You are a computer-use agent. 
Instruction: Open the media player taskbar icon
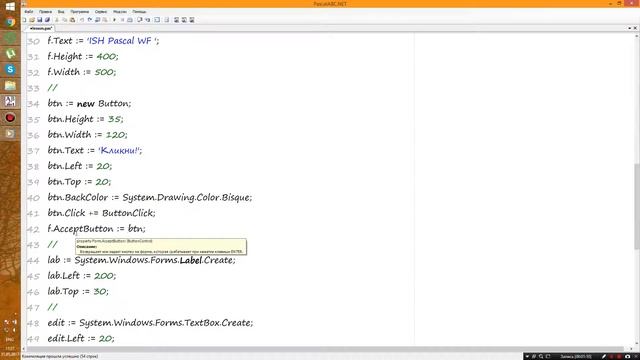tap(10, 133)
